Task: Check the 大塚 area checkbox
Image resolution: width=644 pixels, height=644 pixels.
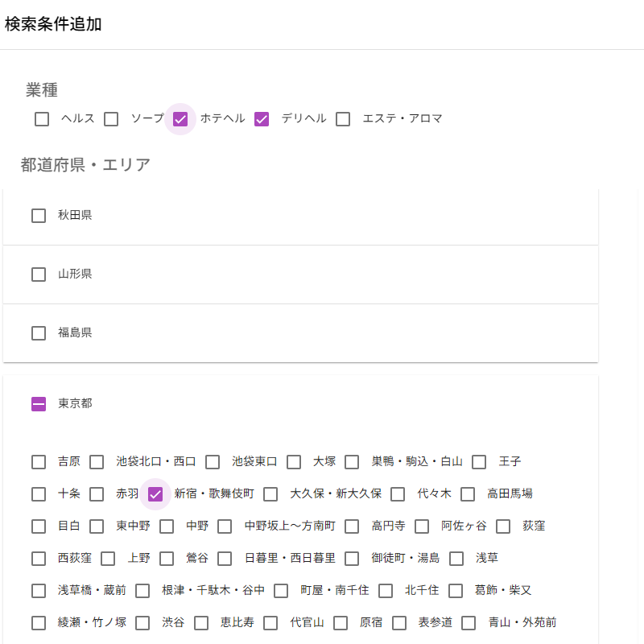Action: point(294,462)
